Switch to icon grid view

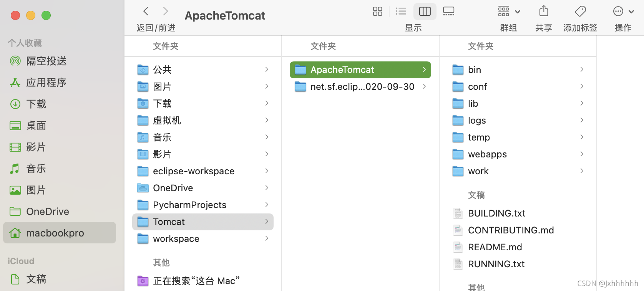pyautogui.click(x=378, y=11)
